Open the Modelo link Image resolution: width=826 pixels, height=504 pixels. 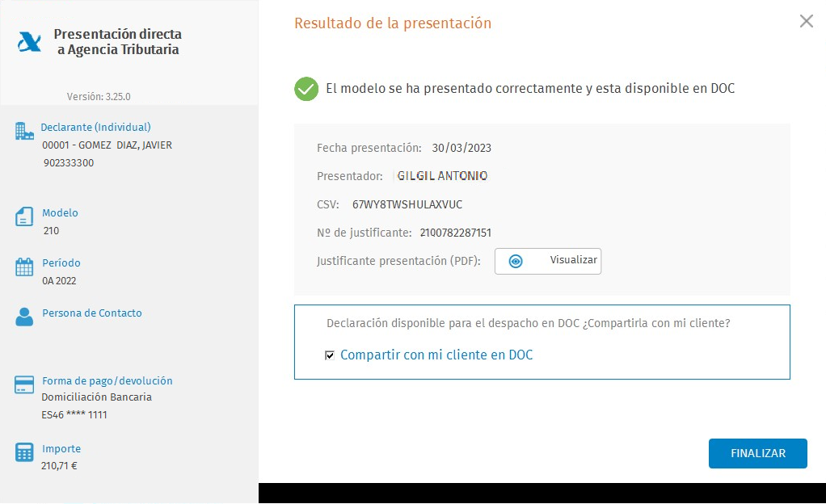pyautogui.click(x=60, y=212)
